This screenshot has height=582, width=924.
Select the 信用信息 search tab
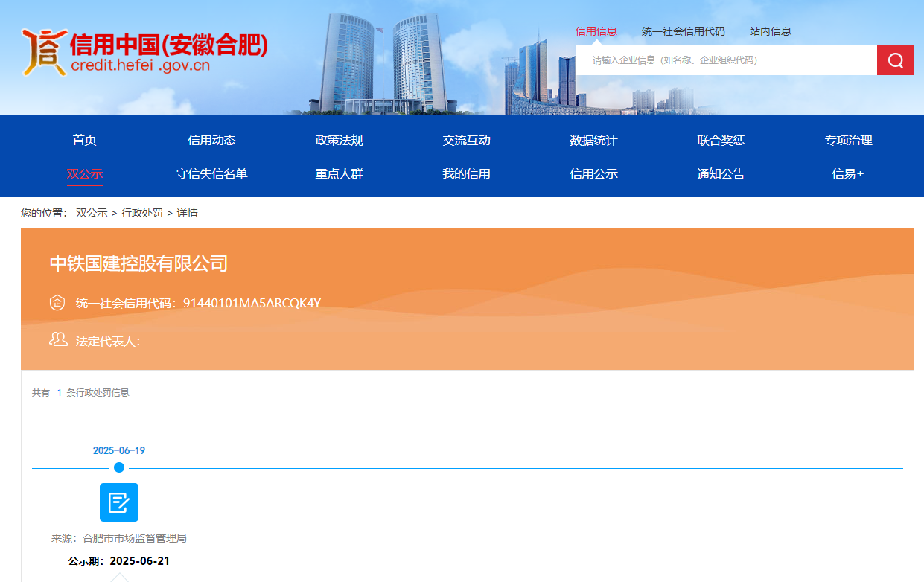[596, 31]
